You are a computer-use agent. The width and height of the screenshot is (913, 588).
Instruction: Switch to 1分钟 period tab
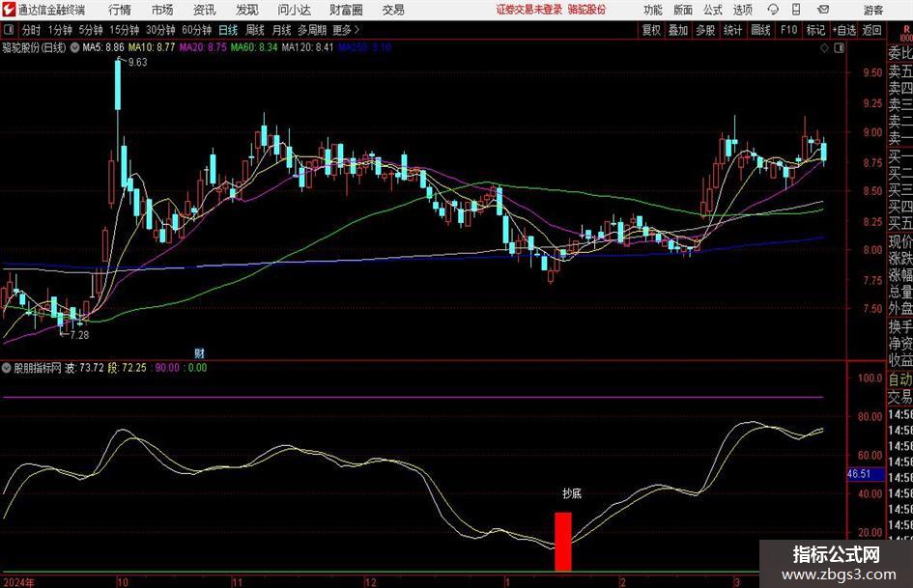click(x=60, y=30)
